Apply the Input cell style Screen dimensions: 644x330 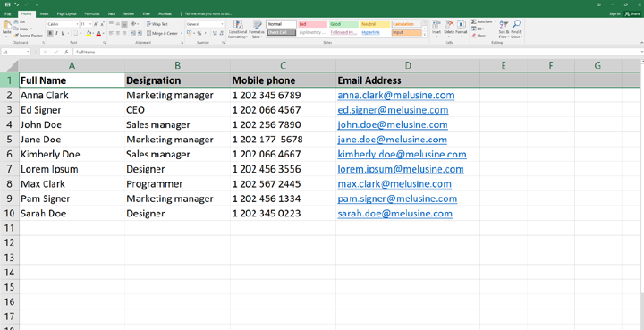[x=407, y=32]
